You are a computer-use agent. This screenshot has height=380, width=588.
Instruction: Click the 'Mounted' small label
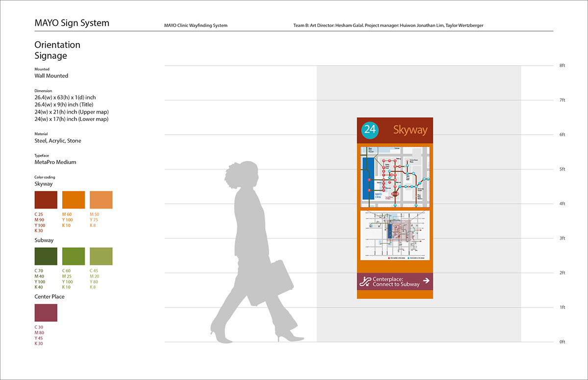pos(42,70)
